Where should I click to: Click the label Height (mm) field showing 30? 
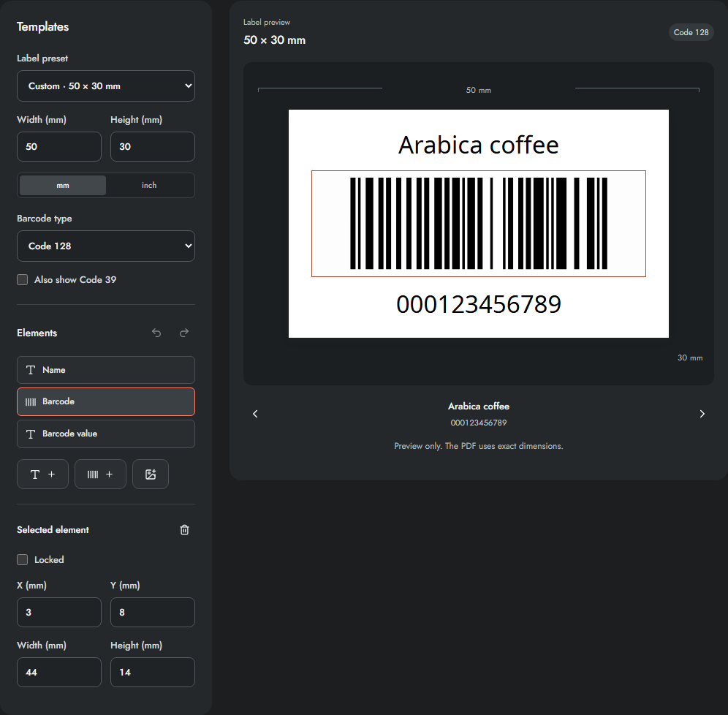pyautogui.click(x=153, y=147)
